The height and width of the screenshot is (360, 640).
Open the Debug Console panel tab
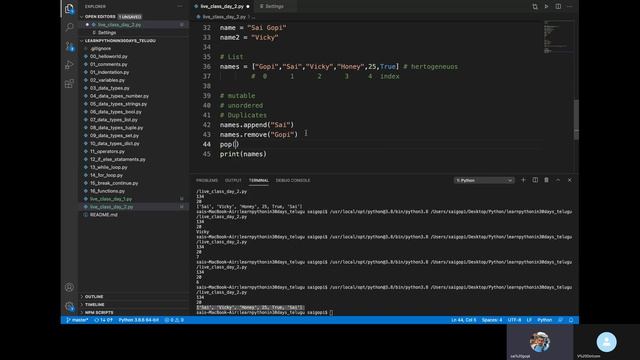pos(293,180)
